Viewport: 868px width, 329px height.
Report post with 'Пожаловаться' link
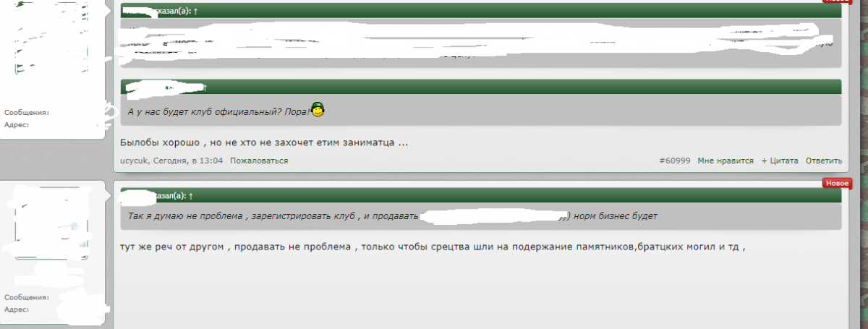point(259,161)
